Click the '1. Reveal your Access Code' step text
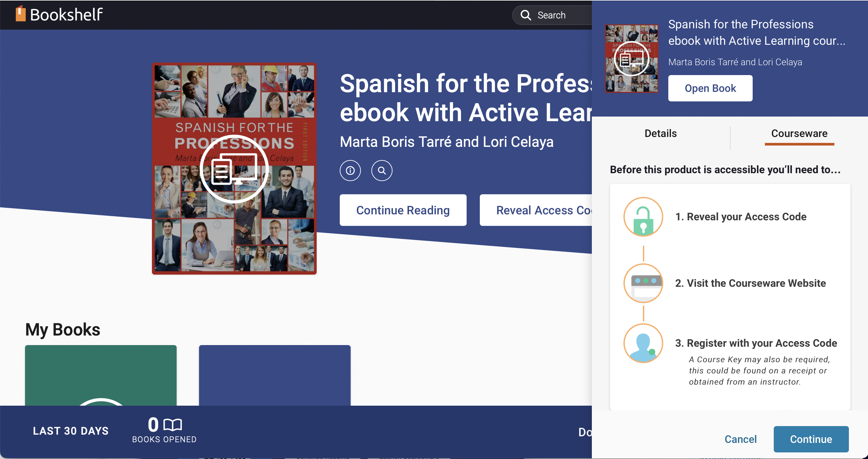 (740, 217)
